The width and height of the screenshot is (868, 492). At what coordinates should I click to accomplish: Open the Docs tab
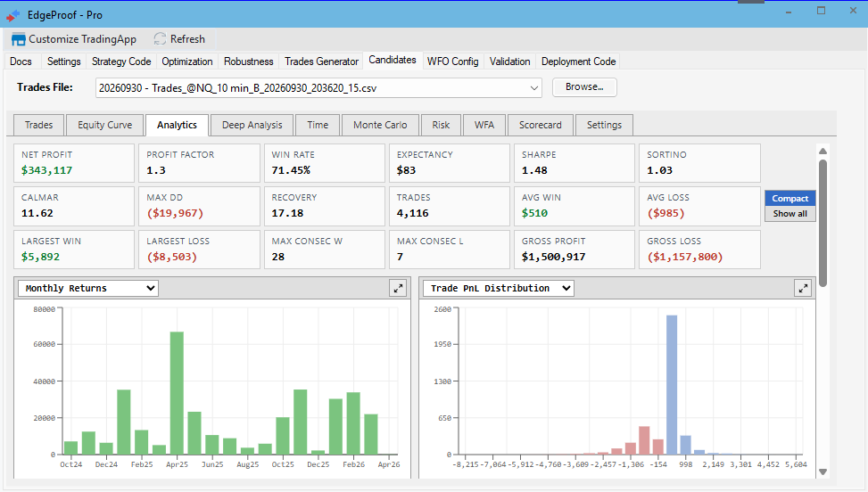coord(21,61)
